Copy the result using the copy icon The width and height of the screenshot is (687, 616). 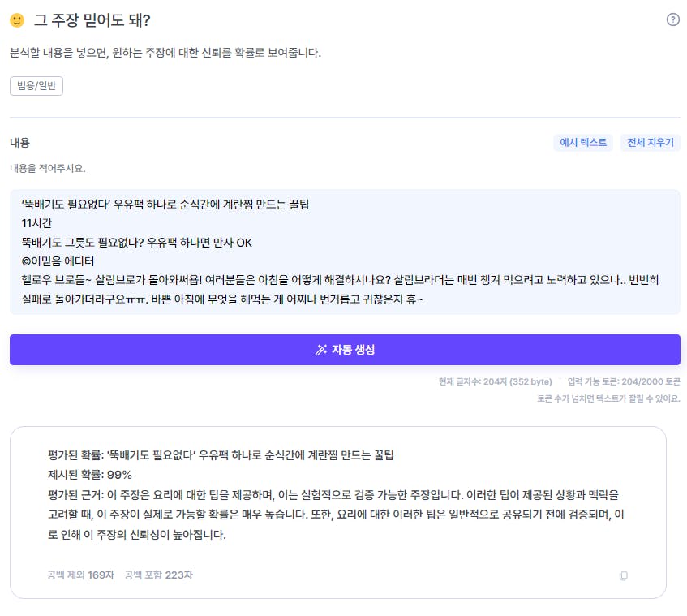[x=624, y=575]
